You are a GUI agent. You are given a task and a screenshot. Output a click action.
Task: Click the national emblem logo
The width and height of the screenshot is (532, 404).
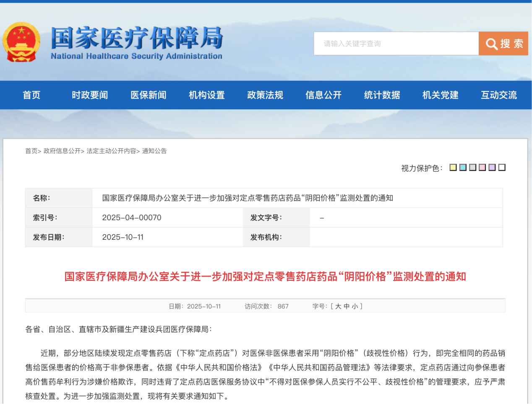(21, 42)
